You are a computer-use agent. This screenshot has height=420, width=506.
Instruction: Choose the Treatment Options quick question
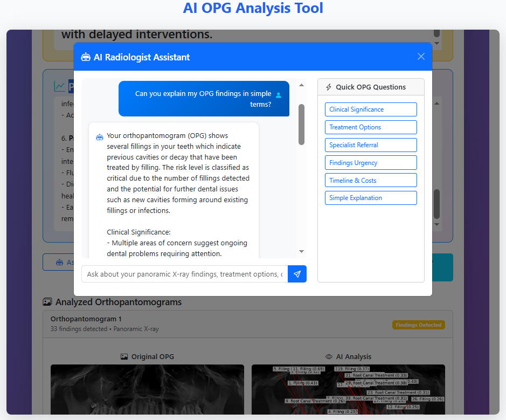[x=371, y=127]
